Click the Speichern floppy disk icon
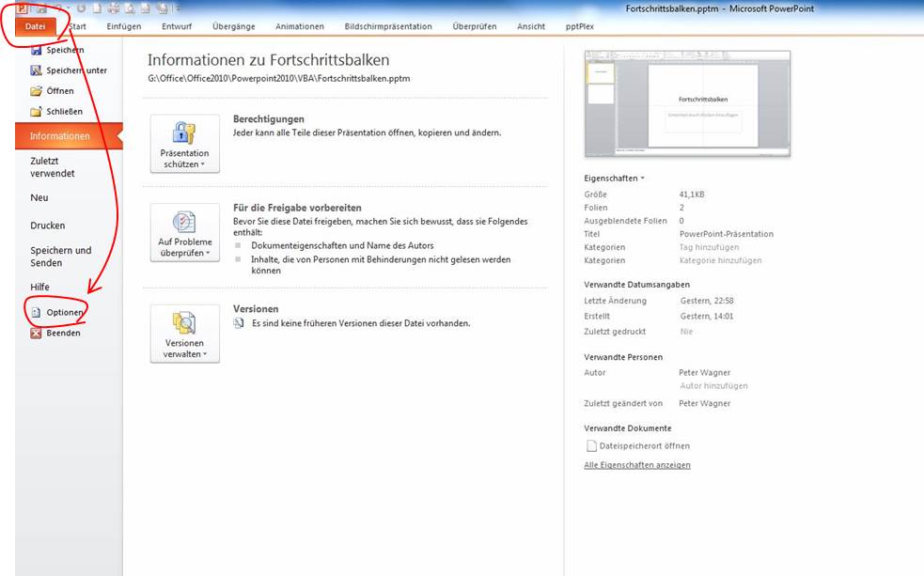Screen dimensions: 924x576 37,50
